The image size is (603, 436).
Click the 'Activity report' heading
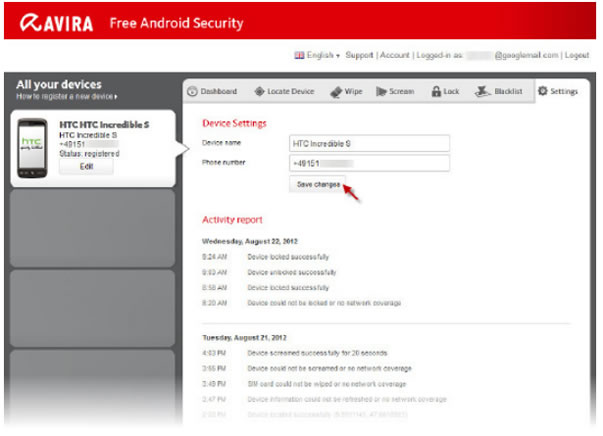pos(232,220)
